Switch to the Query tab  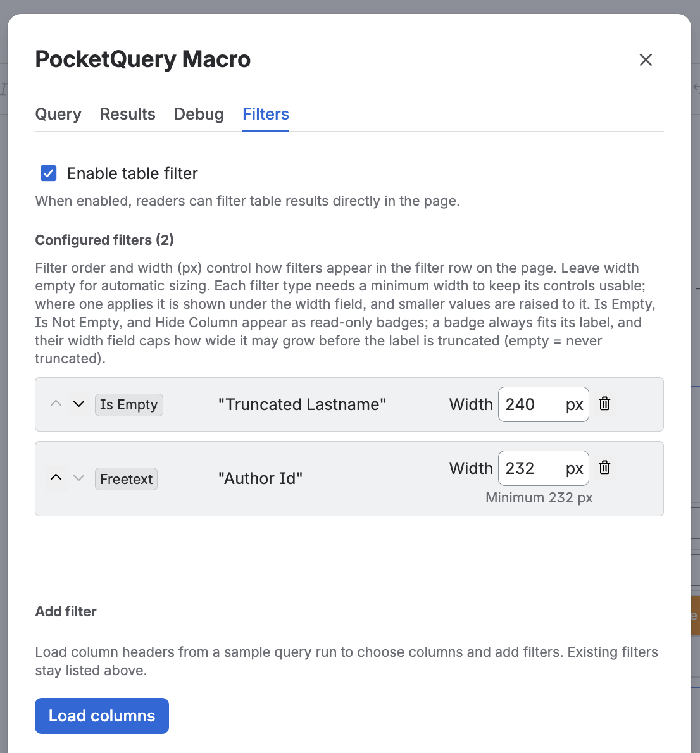point(58,115)
